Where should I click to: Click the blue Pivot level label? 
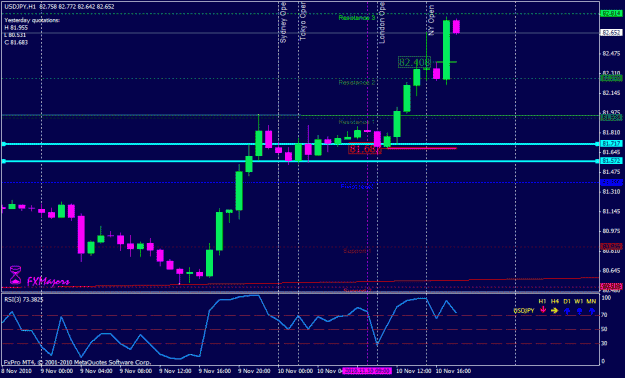tap(357, 186)
